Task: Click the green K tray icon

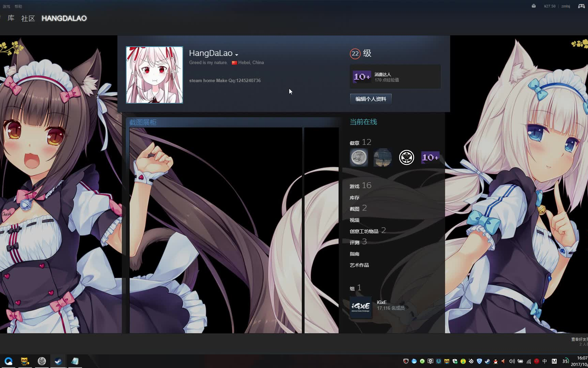Action: [422, 361]
